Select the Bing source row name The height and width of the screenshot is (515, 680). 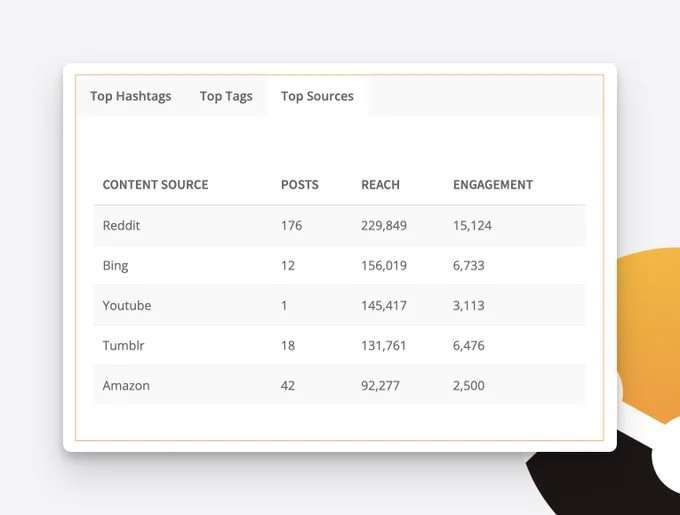[115, 266]
